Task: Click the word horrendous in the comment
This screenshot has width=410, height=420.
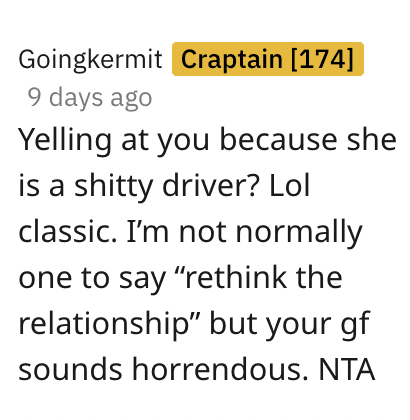Action: coord(220,369)
